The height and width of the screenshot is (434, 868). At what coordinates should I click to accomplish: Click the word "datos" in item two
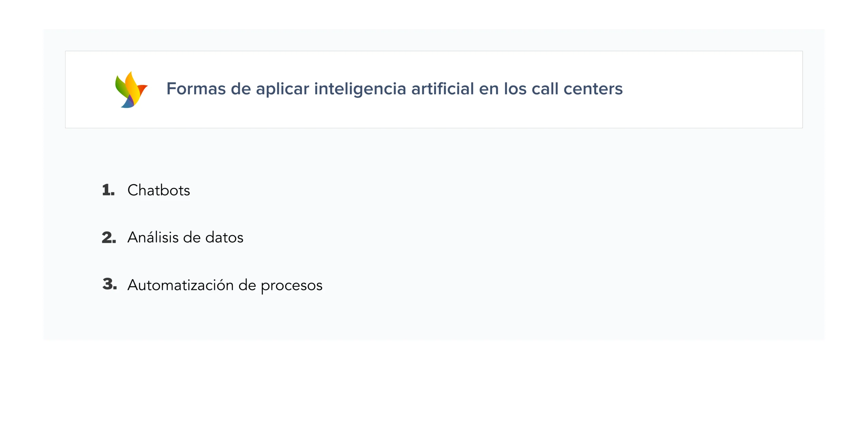point(224,237)
